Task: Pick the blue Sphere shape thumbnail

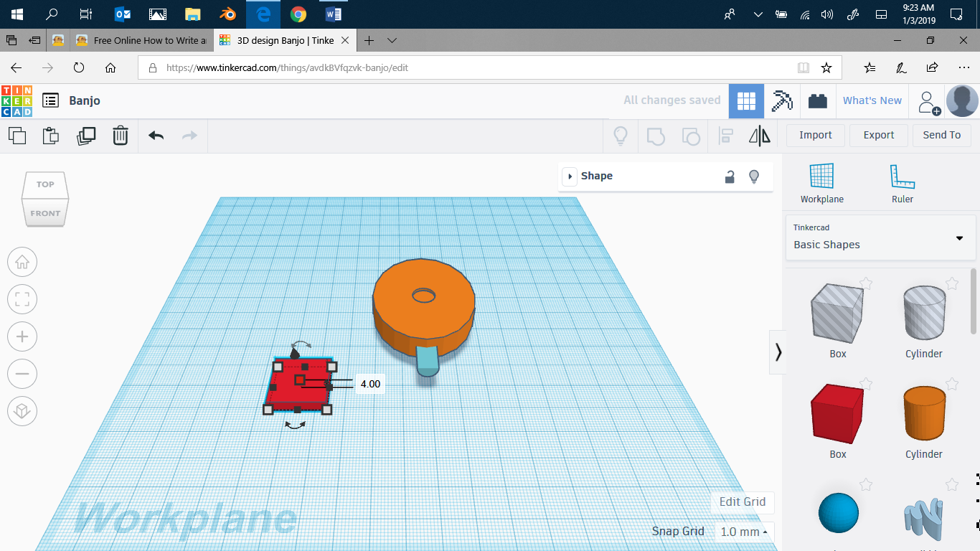Action: pos(838,513)
